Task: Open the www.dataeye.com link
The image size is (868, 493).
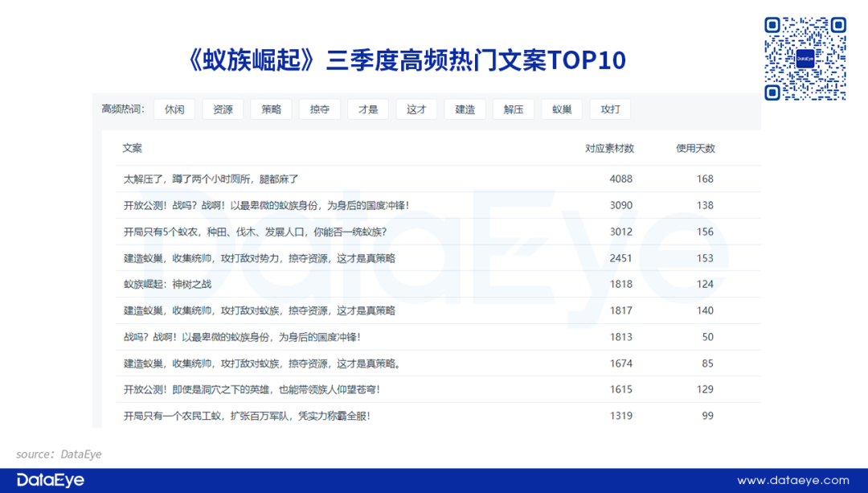Action: [x=792, y=480]
